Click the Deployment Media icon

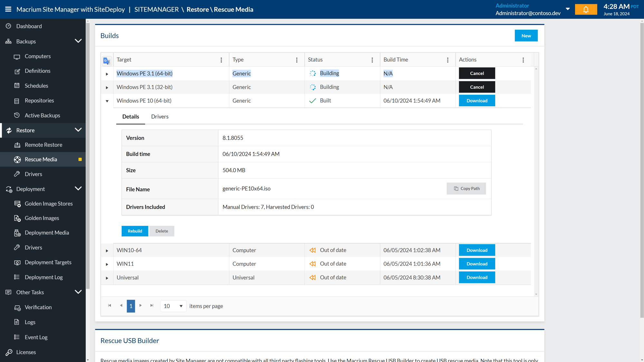tap(17, 233)
